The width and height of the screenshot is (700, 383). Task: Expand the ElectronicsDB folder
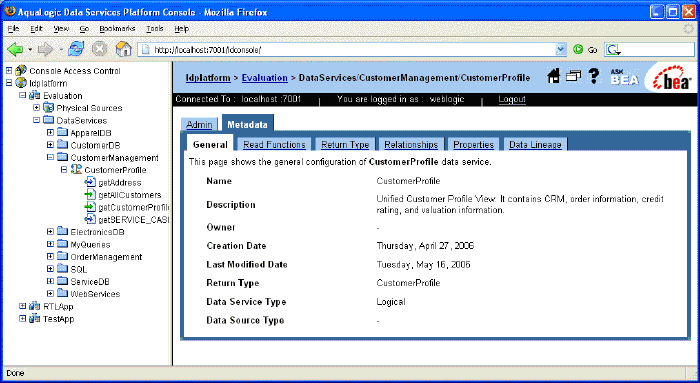pos(50,231)
